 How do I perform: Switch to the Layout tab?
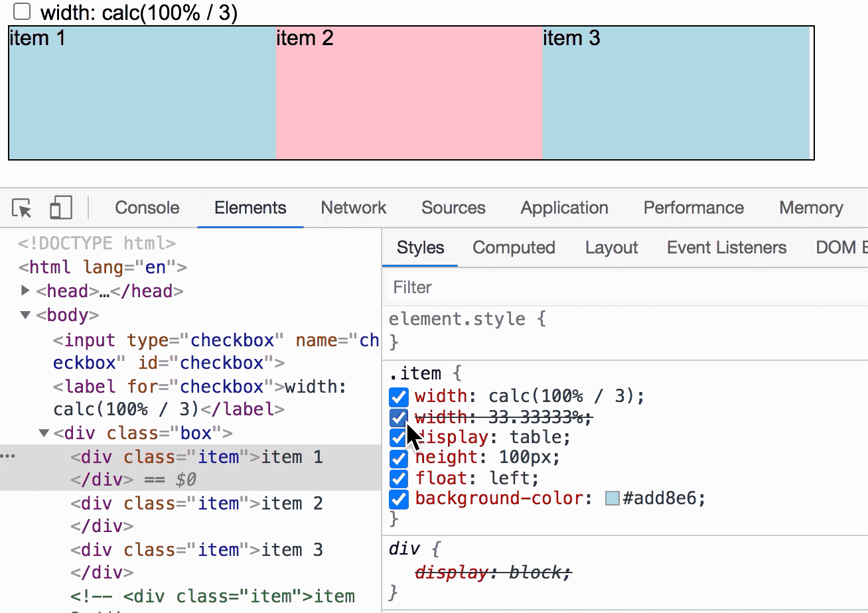(x=611, y=248)
